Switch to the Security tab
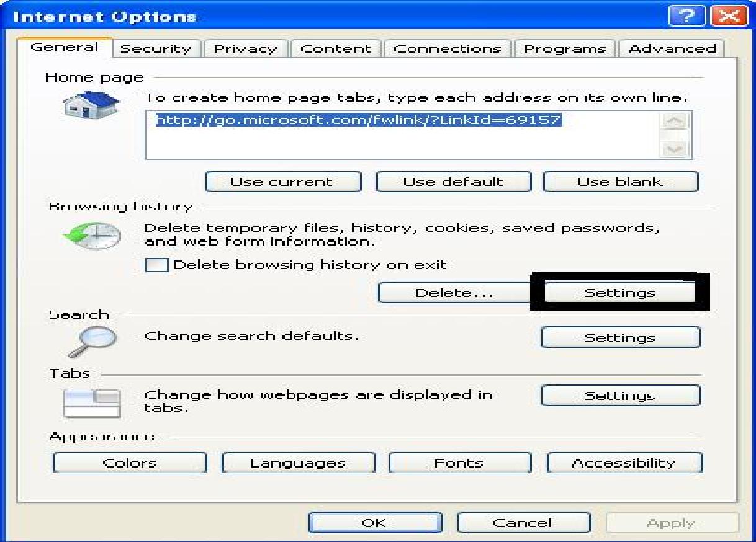 (156, 48)
